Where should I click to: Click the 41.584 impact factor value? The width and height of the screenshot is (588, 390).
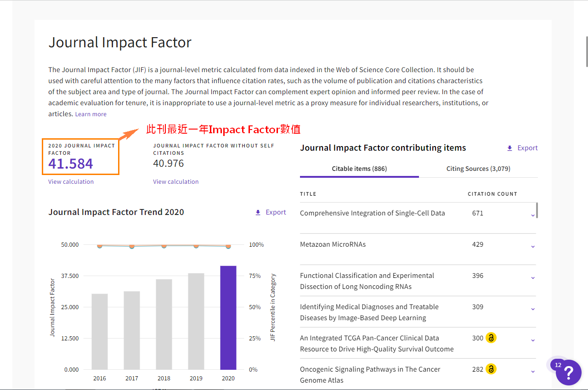tap(71, 164)
